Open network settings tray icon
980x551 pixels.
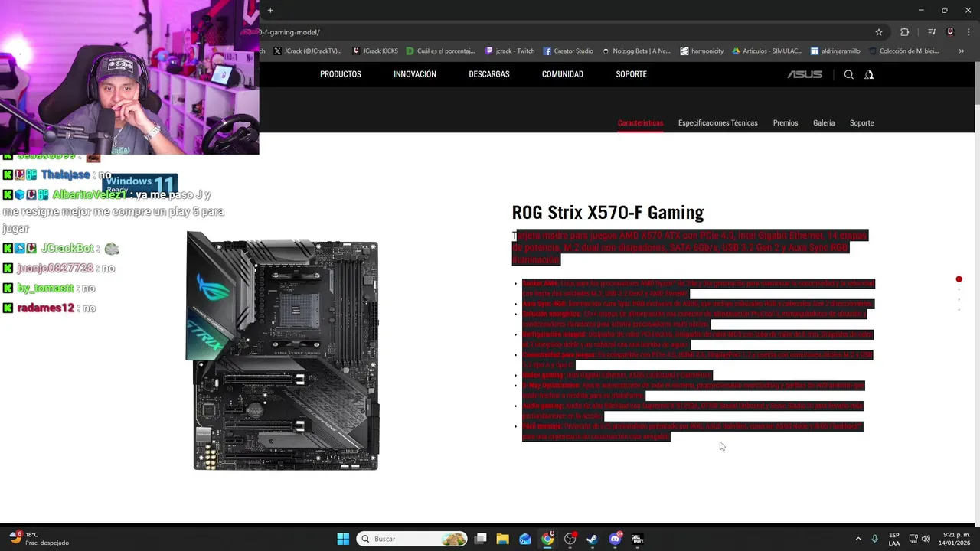(x=913, y=539)
